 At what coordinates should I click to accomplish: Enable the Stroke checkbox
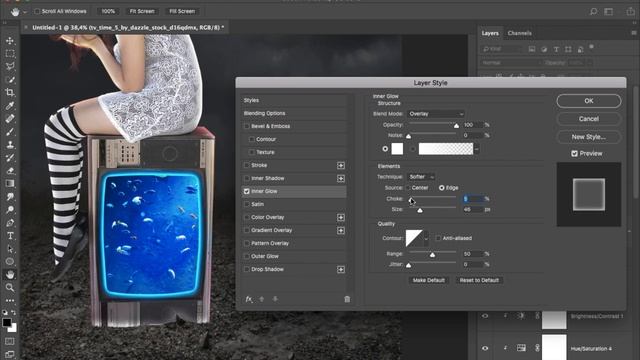tap(247, 165)
